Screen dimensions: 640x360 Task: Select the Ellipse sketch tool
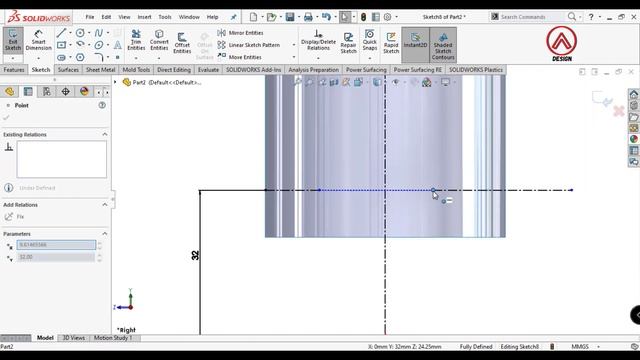pos(98,44)
